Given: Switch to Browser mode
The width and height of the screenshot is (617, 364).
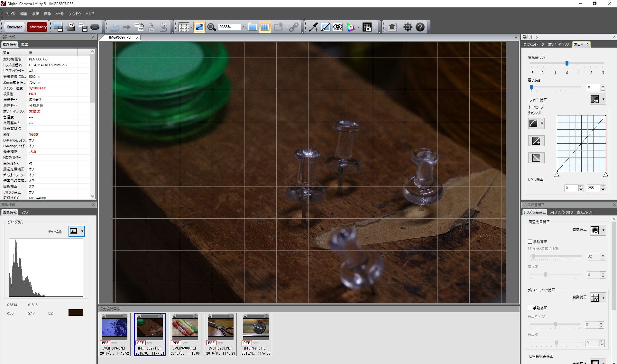Looking at the screenshot, I should (x=14, y=27).
